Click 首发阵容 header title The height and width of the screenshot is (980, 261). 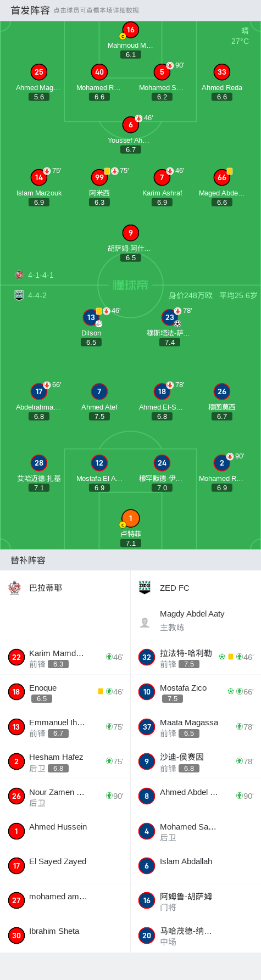coord(30,10)
